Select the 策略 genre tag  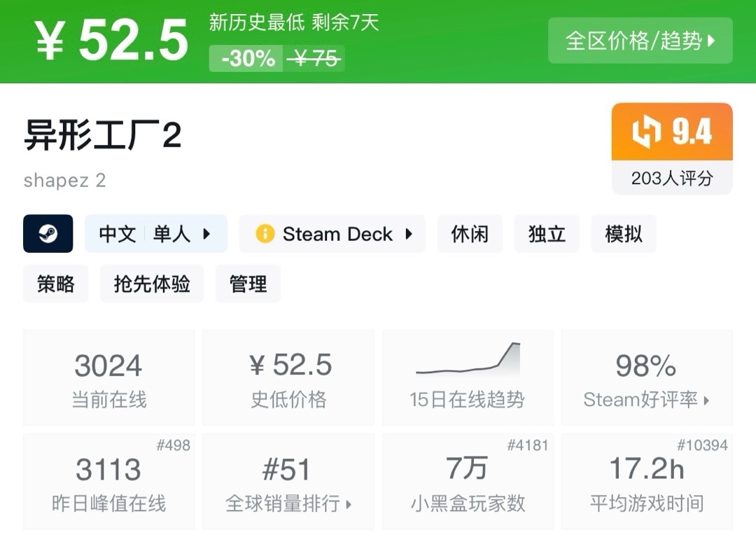click(x=56, y=284)
